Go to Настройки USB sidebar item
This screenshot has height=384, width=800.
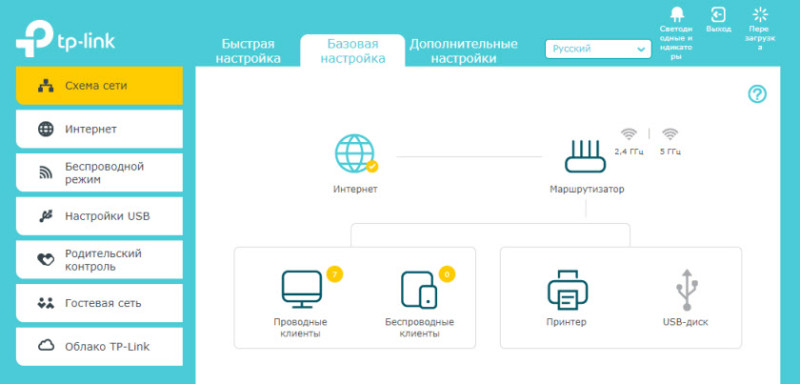click(x=99, y=216)
